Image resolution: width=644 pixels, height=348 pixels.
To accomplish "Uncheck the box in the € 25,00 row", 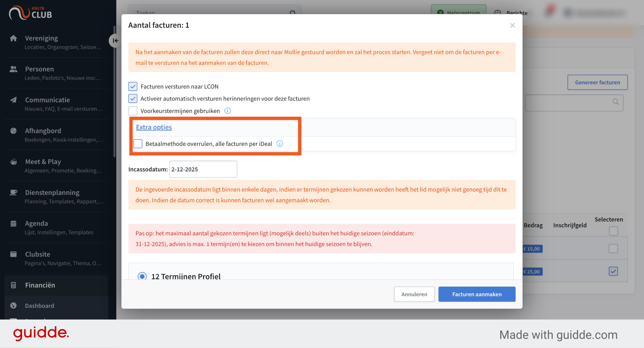I will [613, 271].
